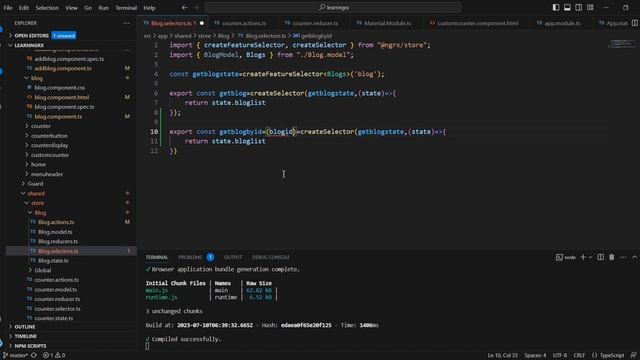Viewport: 640px width, 360px height.
Task: Kill terminal with trash icon
Action: click(x=612, y=257)
